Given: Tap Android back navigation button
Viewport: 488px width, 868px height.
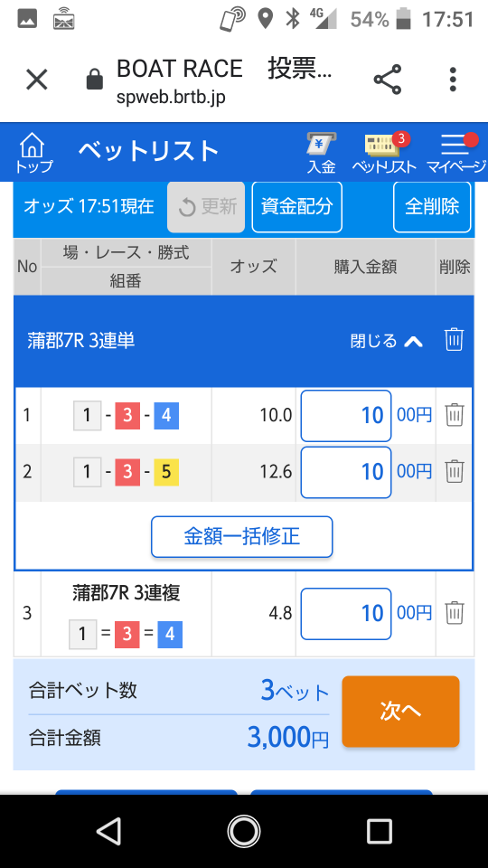Looking at the screenshot, I should (108, 832).
